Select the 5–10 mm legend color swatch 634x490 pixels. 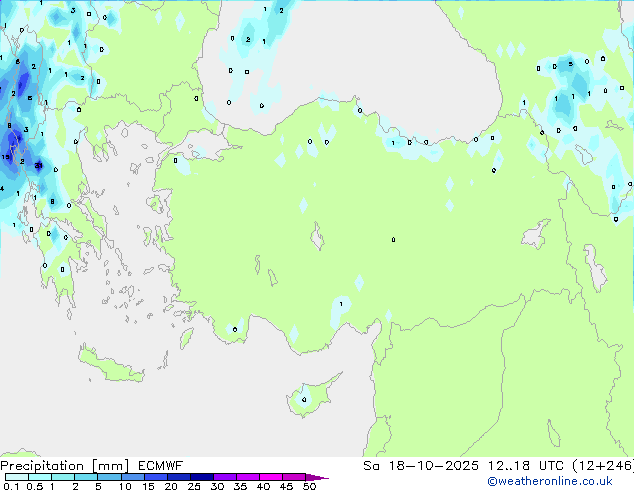tap(109, 477)
